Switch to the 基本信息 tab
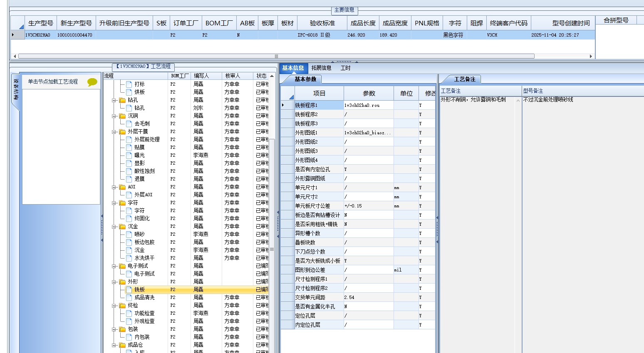The image size is (644, 353). point(293,68)
